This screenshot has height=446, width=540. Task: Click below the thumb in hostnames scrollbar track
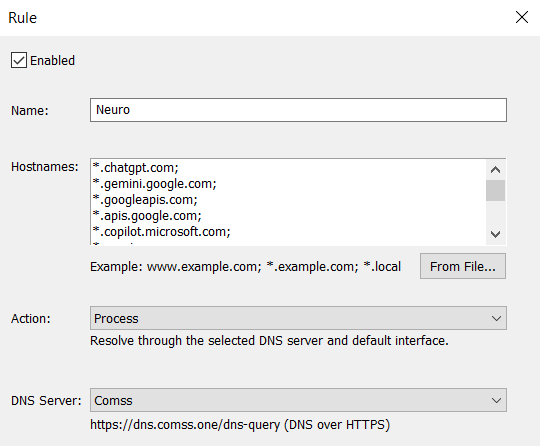[496, 213]
